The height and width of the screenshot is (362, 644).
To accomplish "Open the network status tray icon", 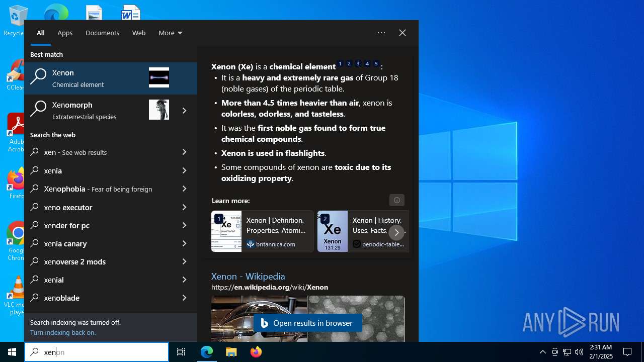I will pyautogui.click(x=567, y=352).
